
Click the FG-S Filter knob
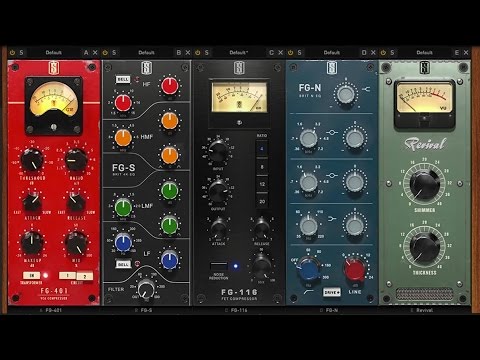pos(146,289)
